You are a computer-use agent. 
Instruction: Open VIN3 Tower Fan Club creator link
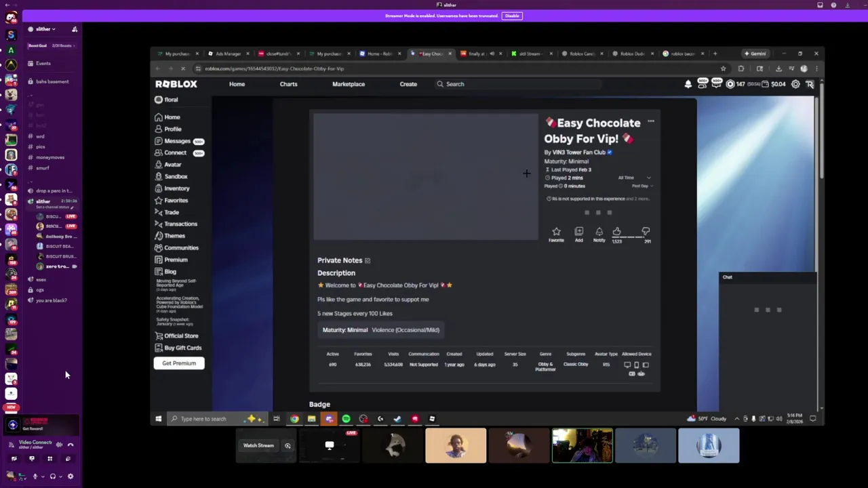tap(578, 152)
